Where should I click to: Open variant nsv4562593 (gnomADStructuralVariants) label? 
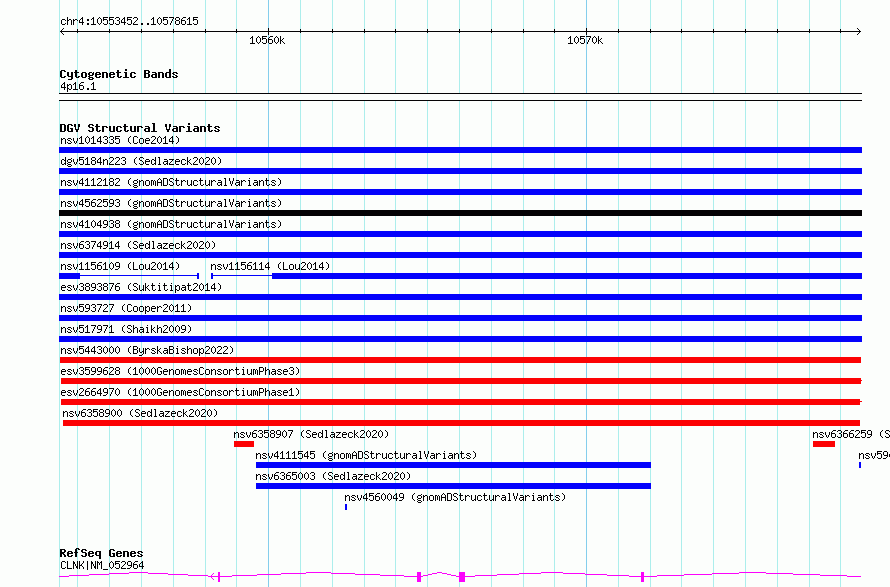click(171, 203)
